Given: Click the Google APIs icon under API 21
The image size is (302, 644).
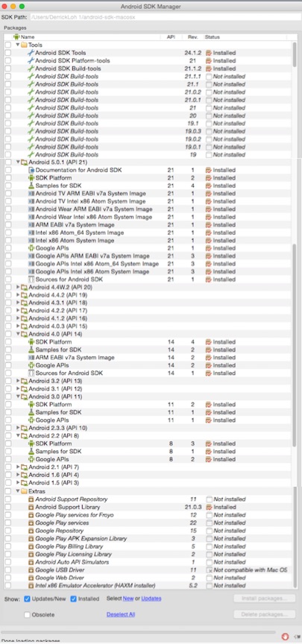Looking at the screenshot, I should 31,248.
